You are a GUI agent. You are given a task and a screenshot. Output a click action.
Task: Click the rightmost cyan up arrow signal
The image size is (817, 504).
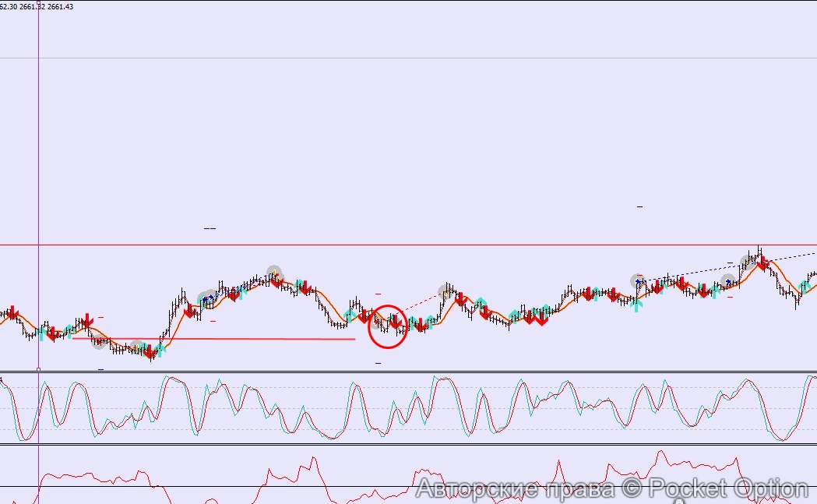tap(804, 287)
